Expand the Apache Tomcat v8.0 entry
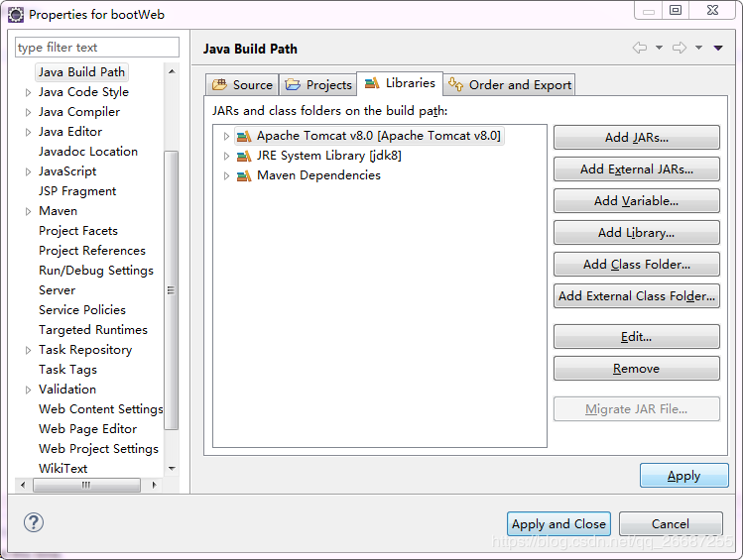743x560 pixels. point(226,136)
